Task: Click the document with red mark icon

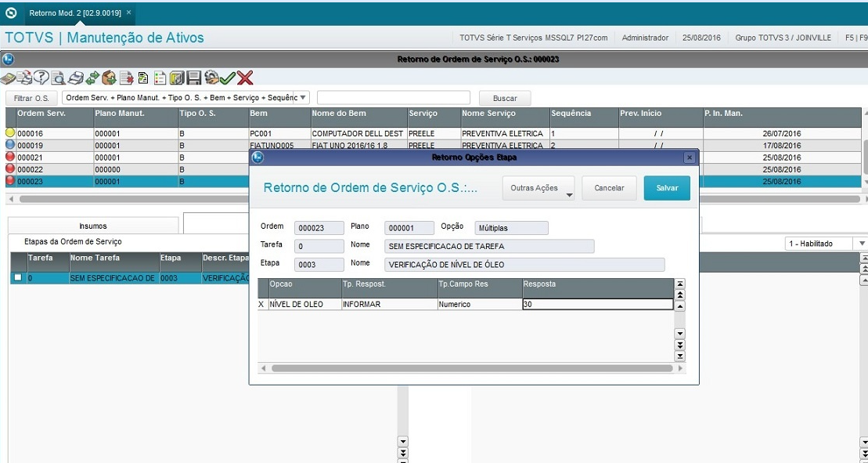Action: [x=126, y=78]
